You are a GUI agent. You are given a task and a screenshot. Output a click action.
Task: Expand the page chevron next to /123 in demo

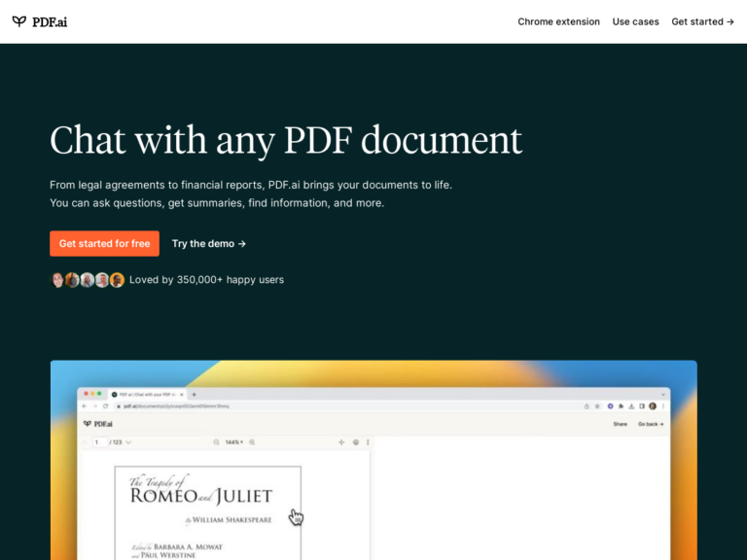click(x=128, y=442)
